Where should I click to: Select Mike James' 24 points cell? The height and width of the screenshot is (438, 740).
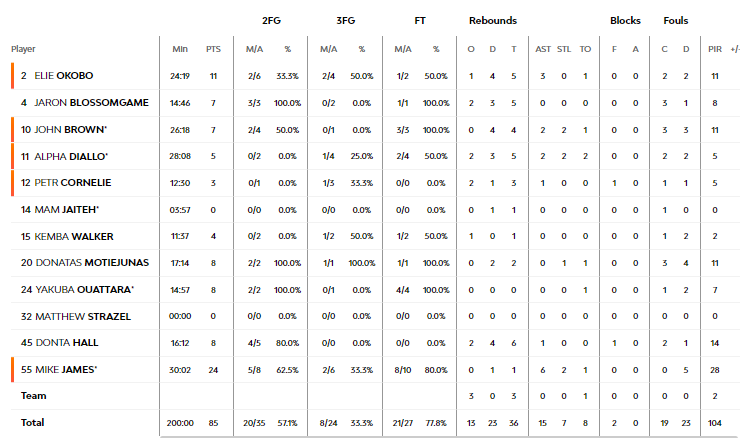pyautogui.click(x=213, y=370)
